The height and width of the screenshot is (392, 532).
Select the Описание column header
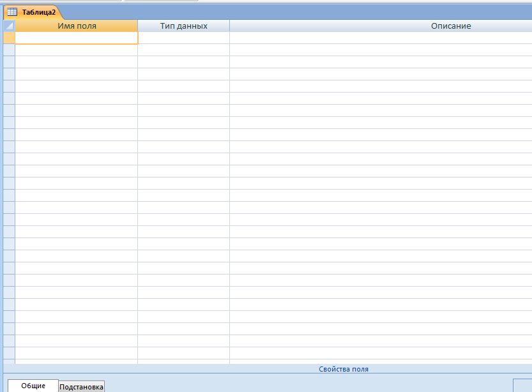click(x=381, y=26)
